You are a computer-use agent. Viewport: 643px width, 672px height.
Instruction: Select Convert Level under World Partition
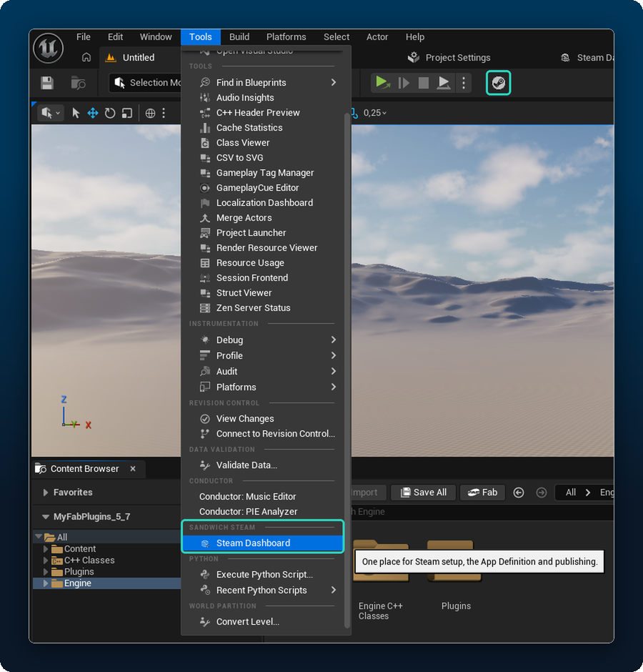266,621
